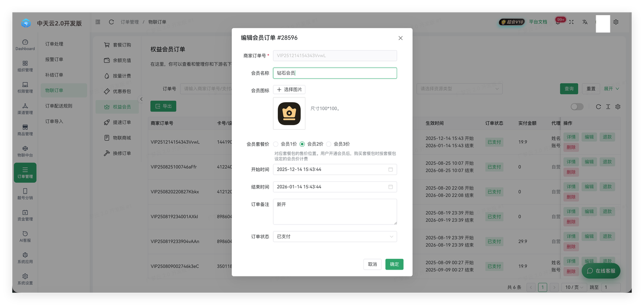This screenshot has width=644, height=305.
Task: Open 资金管理 sidebar icon
Action: point(25,215)
